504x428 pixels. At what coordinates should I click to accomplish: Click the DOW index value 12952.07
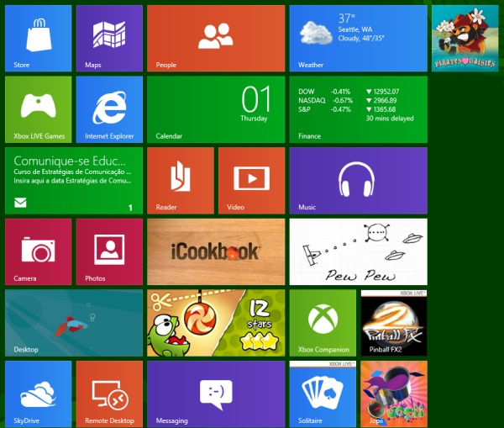[386, 92]
